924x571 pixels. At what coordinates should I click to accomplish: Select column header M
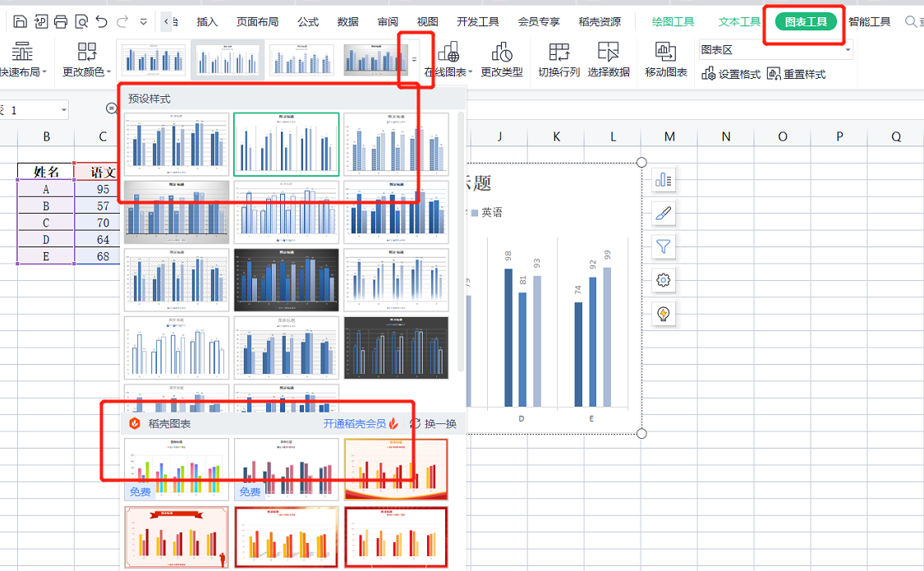click(669, 136)
